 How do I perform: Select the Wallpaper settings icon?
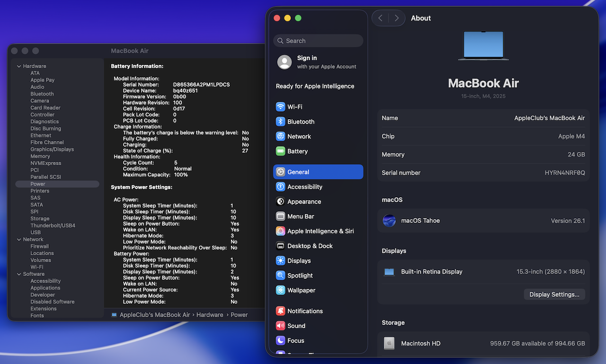point(281,290)
